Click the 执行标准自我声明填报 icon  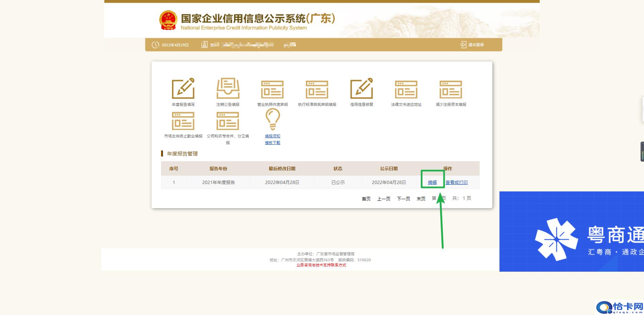pyautogui.click(x=317, y=90)
